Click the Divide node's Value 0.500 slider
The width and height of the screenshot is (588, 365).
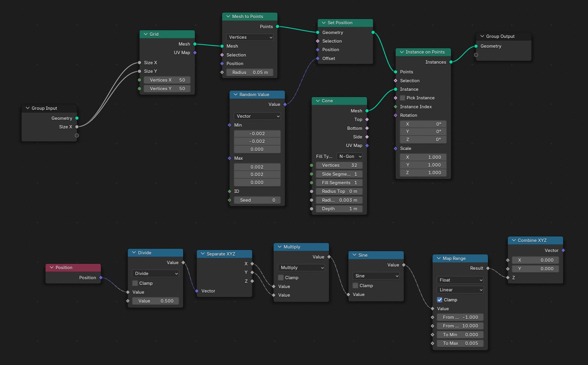(x=155, y=301)
